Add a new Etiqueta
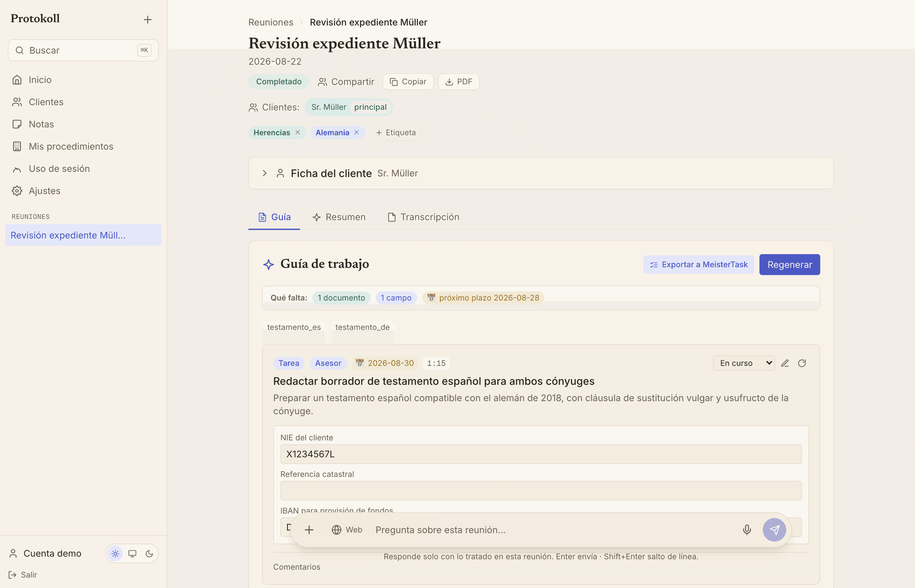 (396, 133)
